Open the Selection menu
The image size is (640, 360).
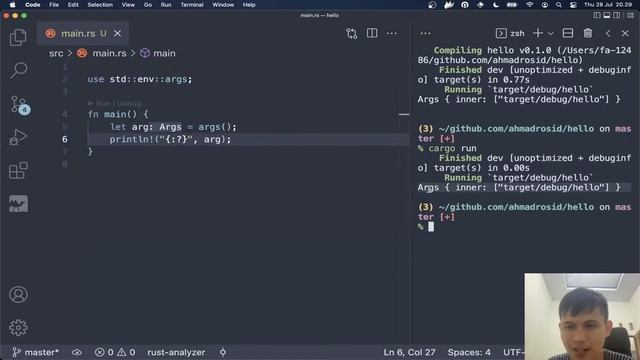click(x=100, y=5)
